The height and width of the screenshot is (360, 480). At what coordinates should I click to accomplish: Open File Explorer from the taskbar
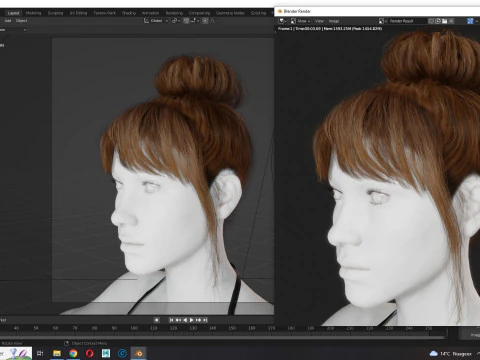(x=57, y=353)
